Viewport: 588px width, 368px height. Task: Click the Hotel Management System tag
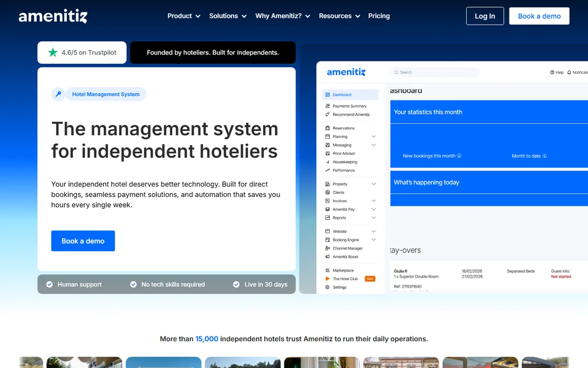[106, 94]
